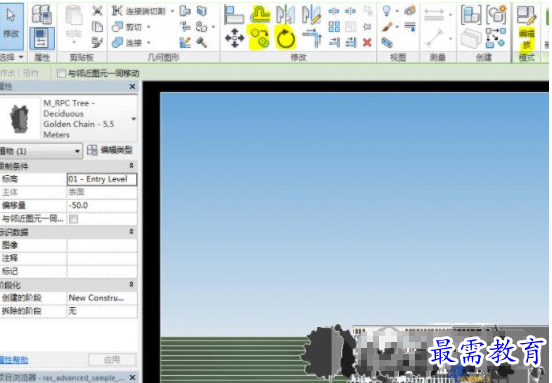
Task: Click the Override Graphics paintbrush icon
Action: 387,27
